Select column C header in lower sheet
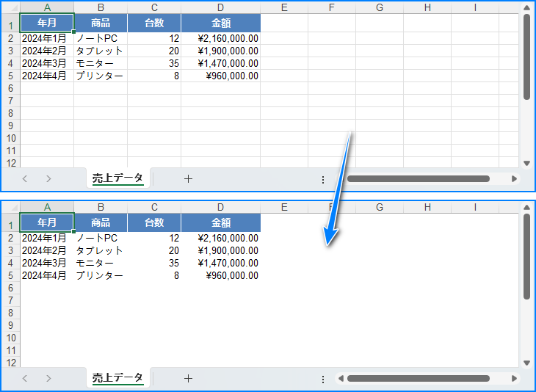Viewport: 536px width, 392px height. point(154,207)
